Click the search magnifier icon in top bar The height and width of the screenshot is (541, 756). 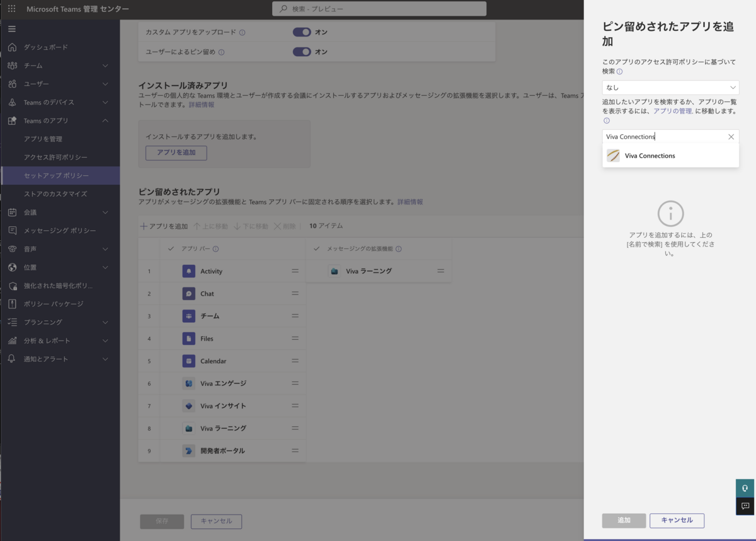(x=283, y=9)
